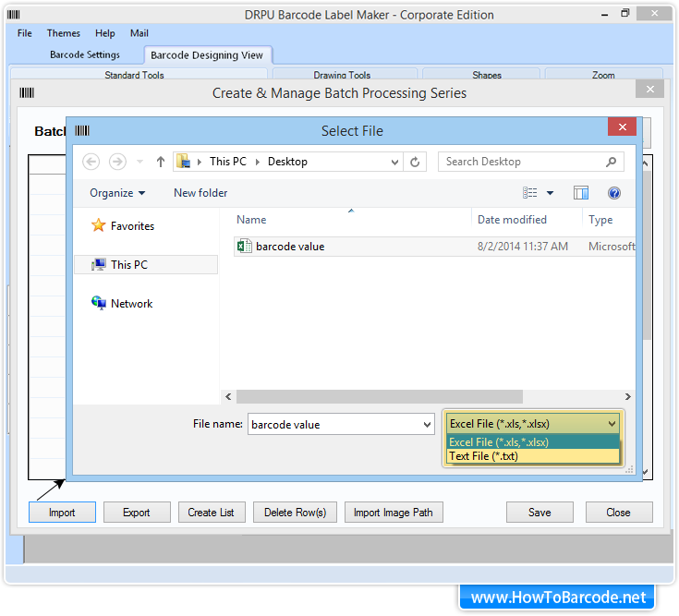Open more view options arrow

pos(550,193)
